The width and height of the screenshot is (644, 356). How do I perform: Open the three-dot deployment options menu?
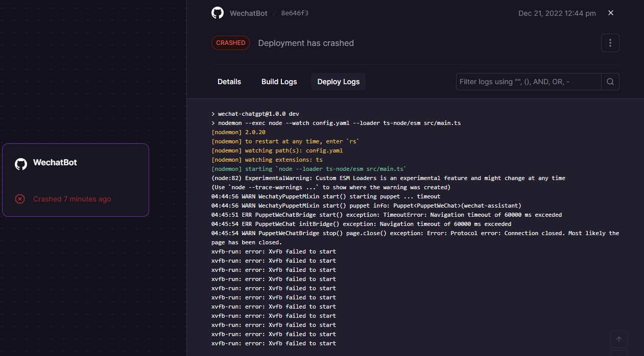pos(610,43)
